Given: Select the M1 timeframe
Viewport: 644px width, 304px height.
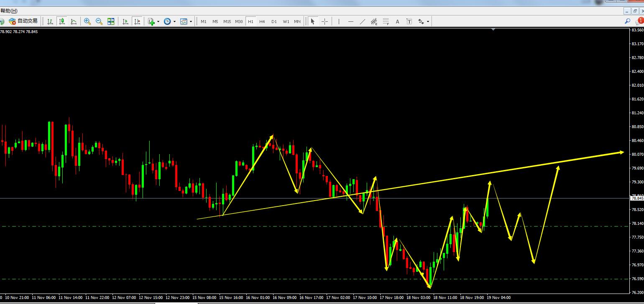Looking at the screenshot, I should (204, 21).
